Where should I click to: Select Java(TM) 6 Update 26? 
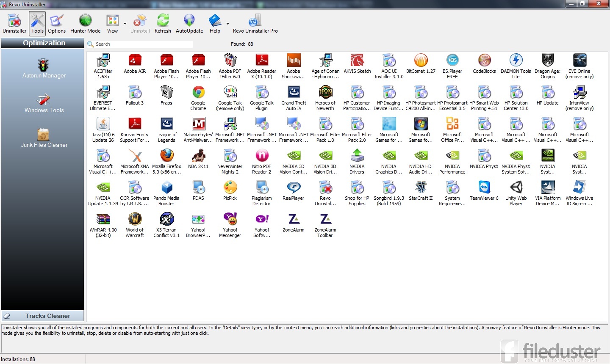(103, 130)
